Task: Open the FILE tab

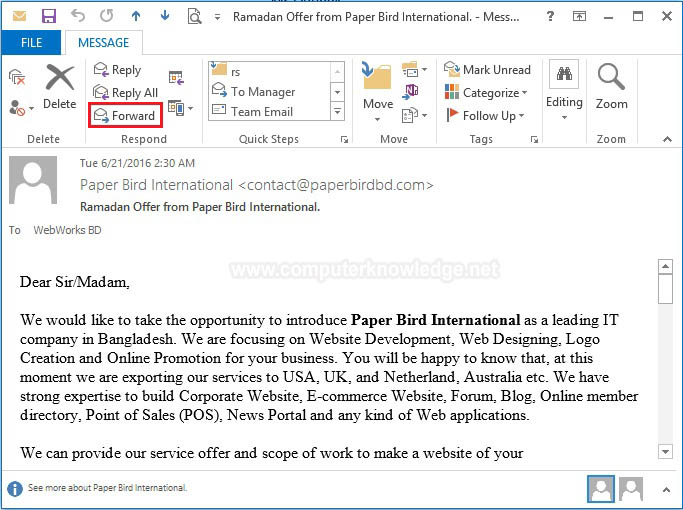Action: (x=31, y=43)
